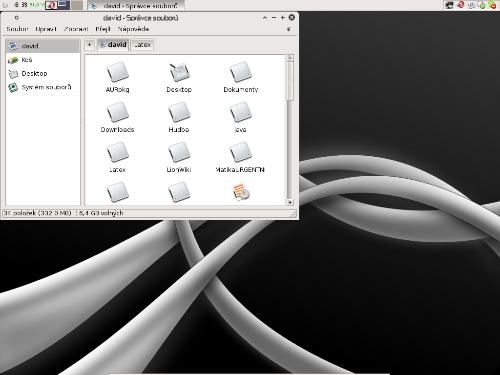
Task: Click the Opera tray icon
Action: click(461, 5)
